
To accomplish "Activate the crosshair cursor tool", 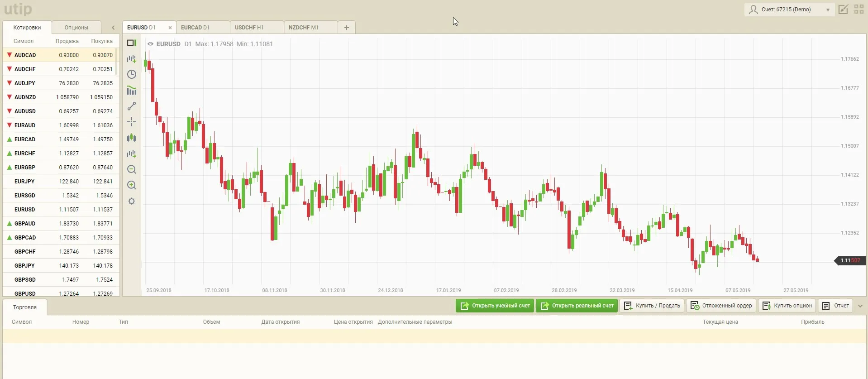I will click(x=132, y=122).
